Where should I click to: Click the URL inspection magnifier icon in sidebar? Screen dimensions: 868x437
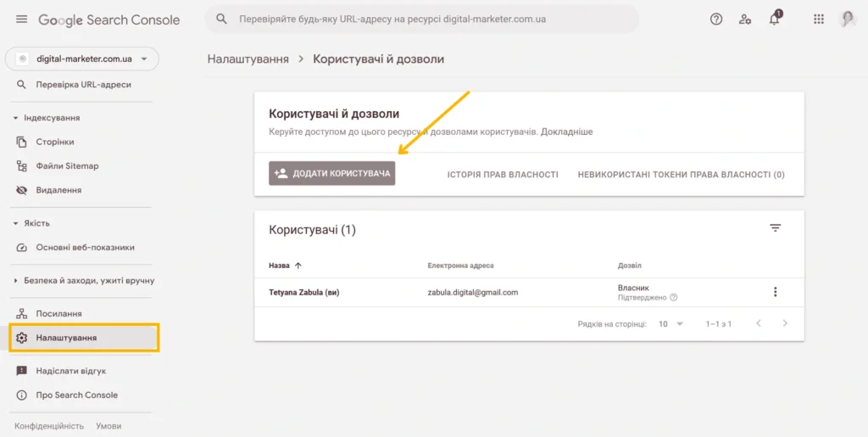[x=21, y=85]
